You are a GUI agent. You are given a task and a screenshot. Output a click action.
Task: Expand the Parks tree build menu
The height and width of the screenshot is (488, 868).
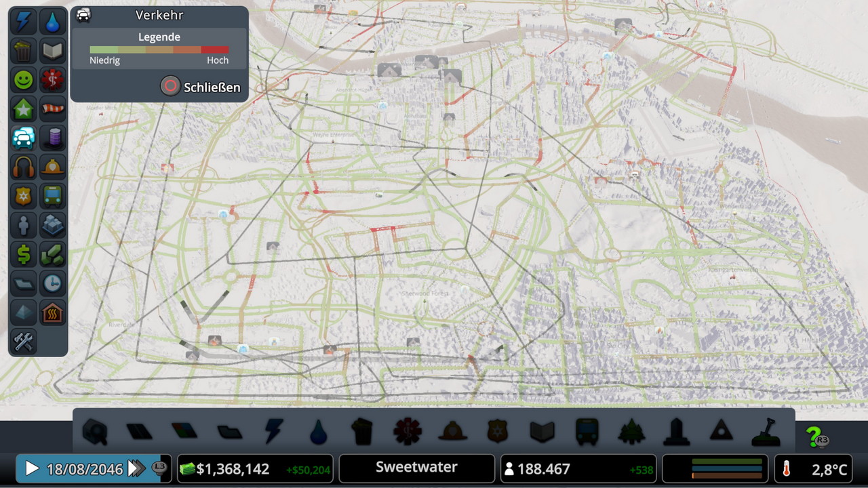click(x=631, y=431)
